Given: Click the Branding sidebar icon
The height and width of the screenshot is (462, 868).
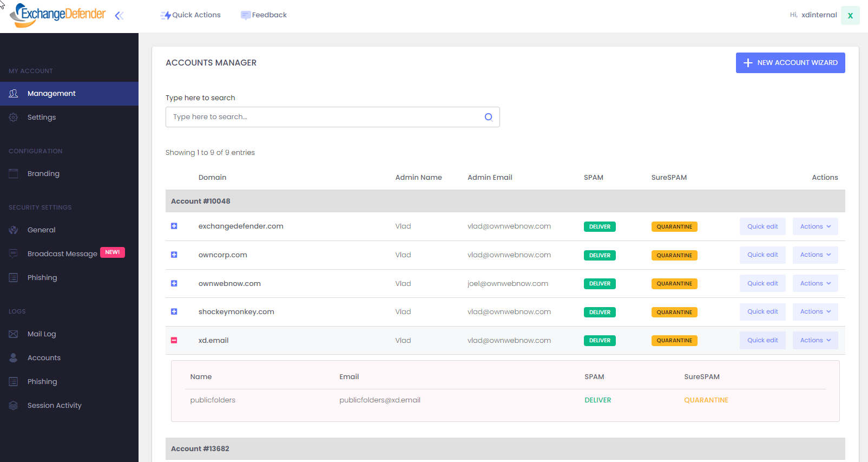Looking at the screenshot, I should [x=14, y=174].
